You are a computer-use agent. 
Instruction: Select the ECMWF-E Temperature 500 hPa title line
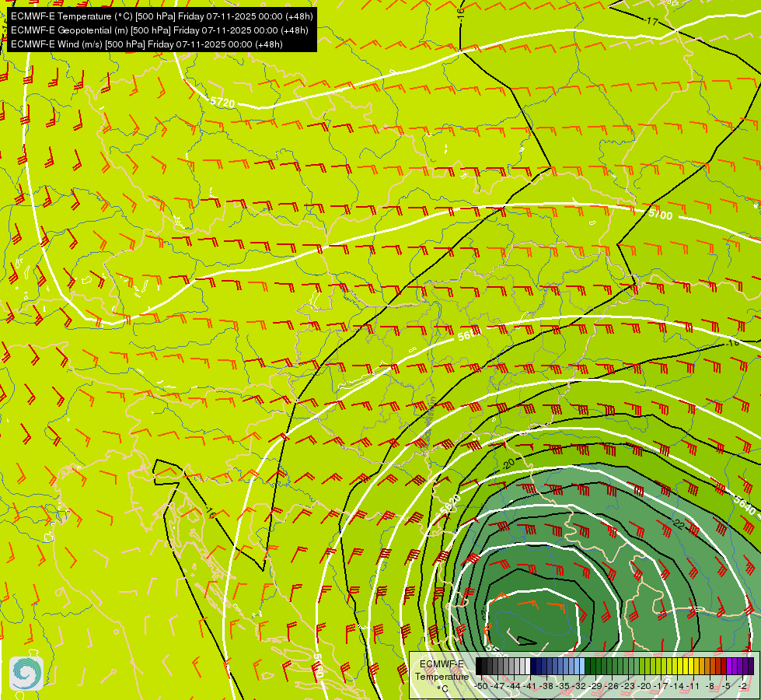pos(162,16)
